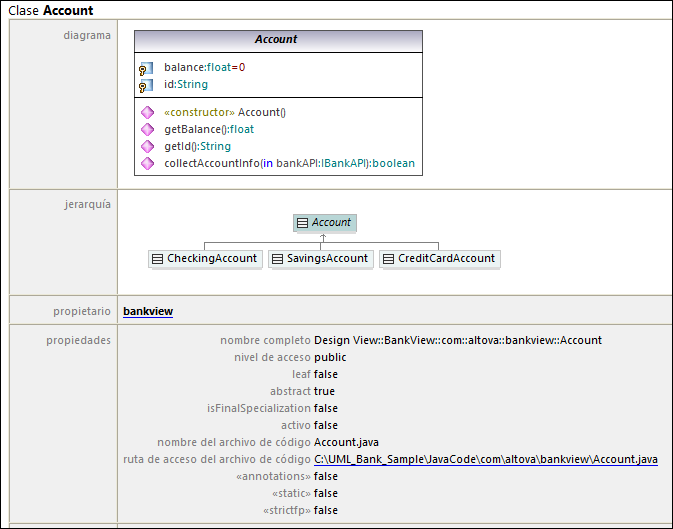Click the Account class icon in hierarchy
This screenshot has width=673, height=529.
(x=302, y=223)
